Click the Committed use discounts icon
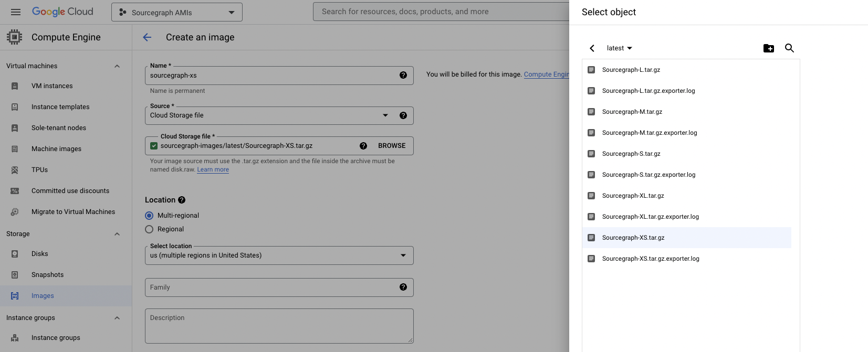868x352 pixels. coord(15,191)
